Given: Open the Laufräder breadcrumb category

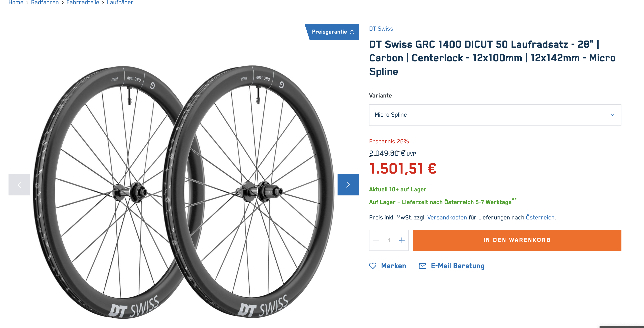Looking at the screenshot, I should coord(120,3).
